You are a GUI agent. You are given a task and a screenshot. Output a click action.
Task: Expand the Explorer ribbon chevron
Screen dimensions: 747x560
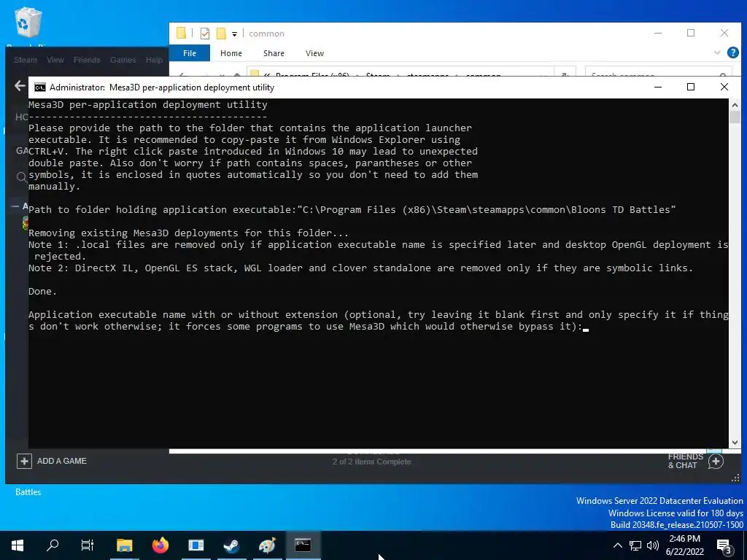click(716, 52)
